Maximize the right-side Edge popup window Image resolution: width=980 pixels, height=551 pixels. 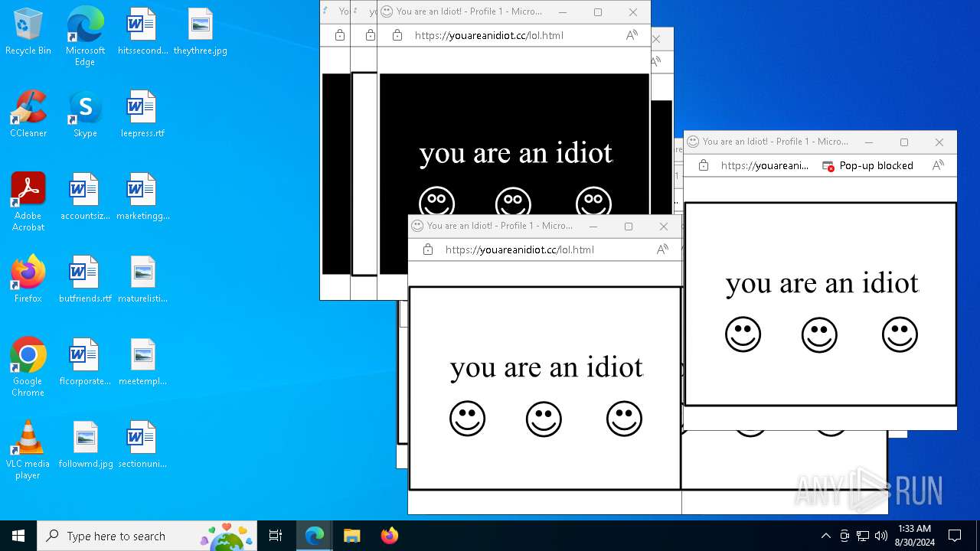(x=904, y=142)
